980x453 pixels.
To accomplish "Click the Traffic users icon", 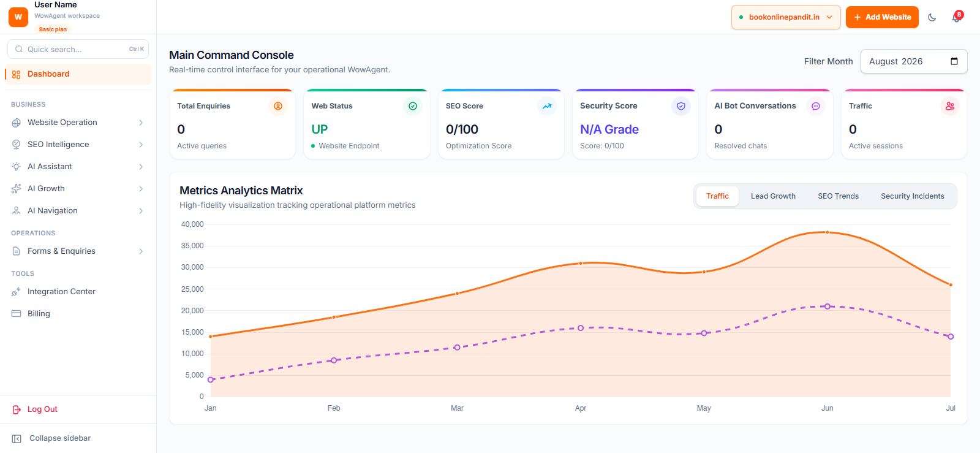I will click(x=950, y=106).
